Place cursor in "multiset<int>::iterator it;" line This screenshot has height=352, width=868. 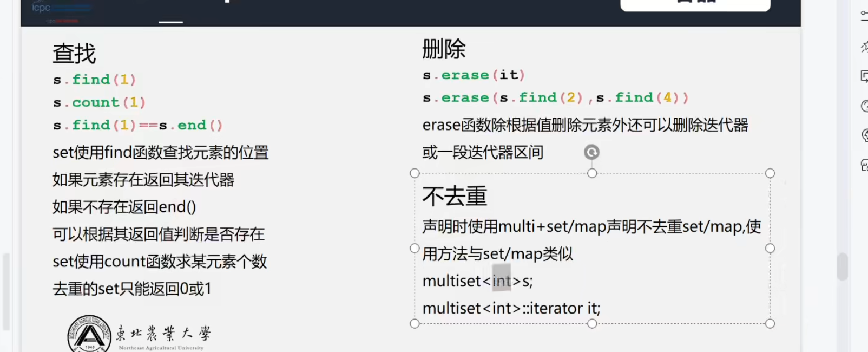(511, 308)
